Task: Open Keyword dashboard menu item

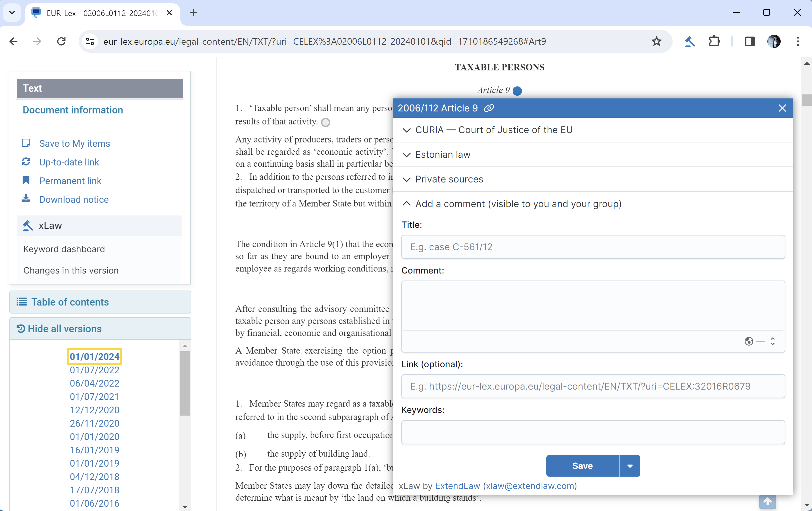Action: 64,249
